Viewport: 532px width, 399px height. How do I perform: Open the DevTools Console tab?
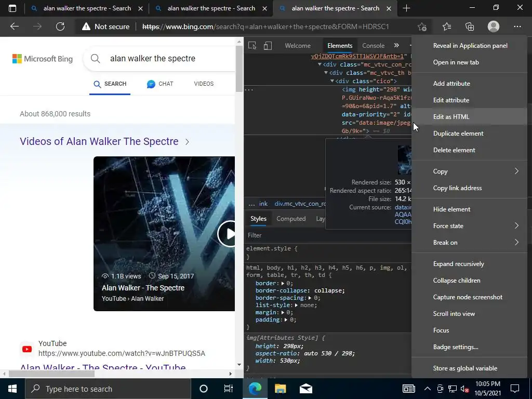[x=373, y=46]
